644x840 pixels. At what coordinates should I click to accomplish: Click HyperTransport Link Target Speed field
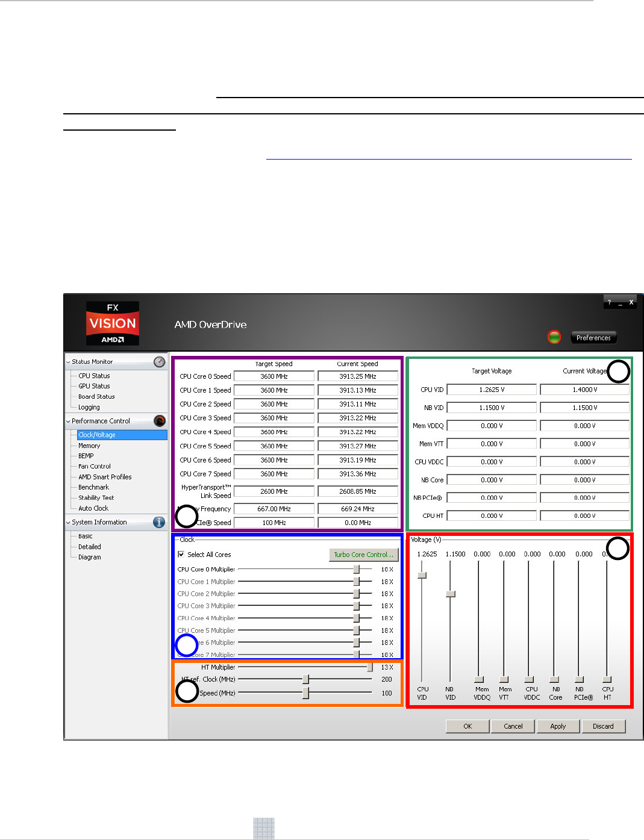coord(274,491)
